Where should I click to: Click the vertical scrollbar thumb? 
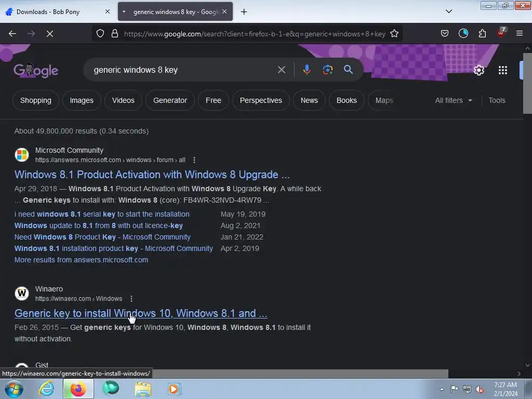coord(527,83)
